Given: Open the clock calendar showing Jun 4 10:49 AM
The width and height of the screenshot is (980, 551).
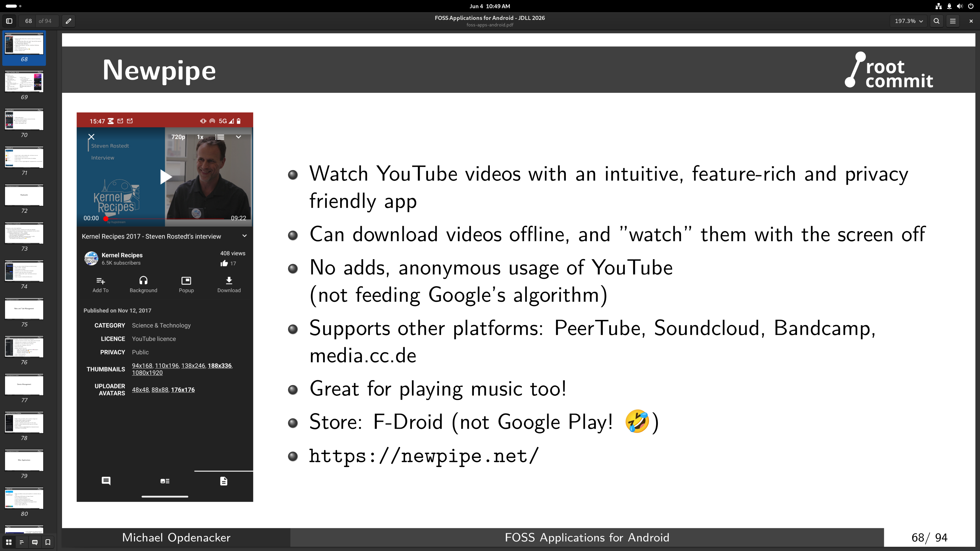Looking at the screenshot, I should (x=490, y=6).
